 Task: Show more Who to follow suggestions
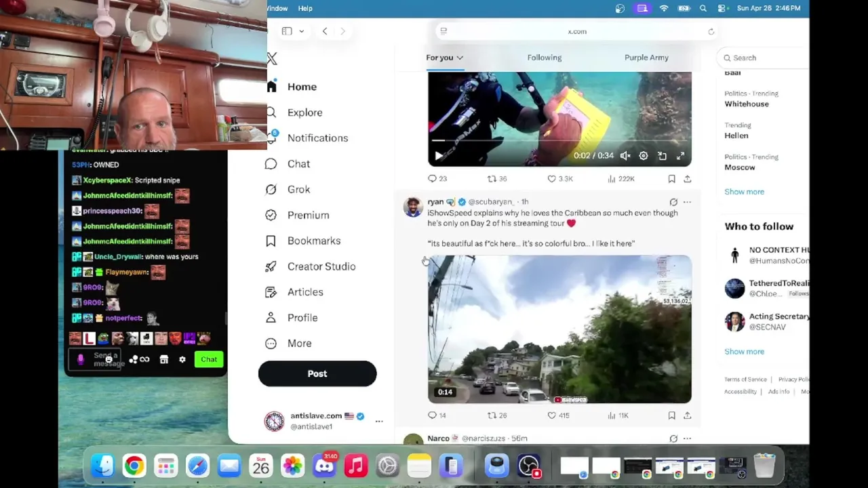click(744, 352)
